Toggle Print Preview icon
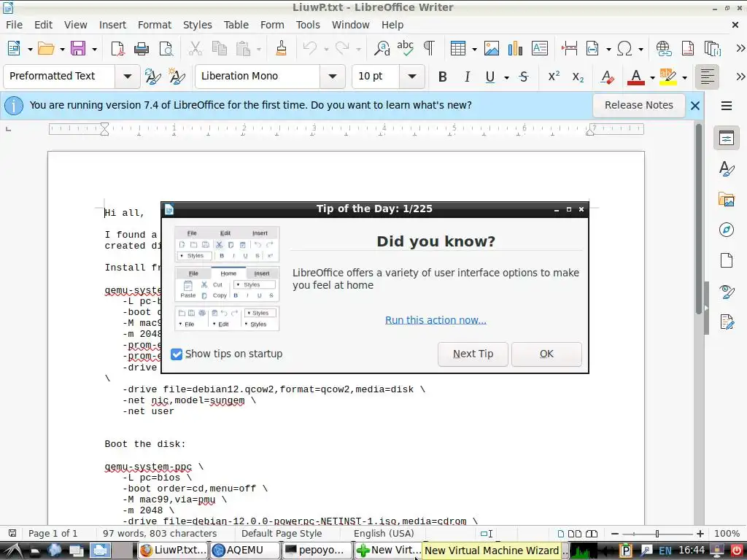Image resolution: width=747 pixels, height=560 pixels. (x=166, y=48)
